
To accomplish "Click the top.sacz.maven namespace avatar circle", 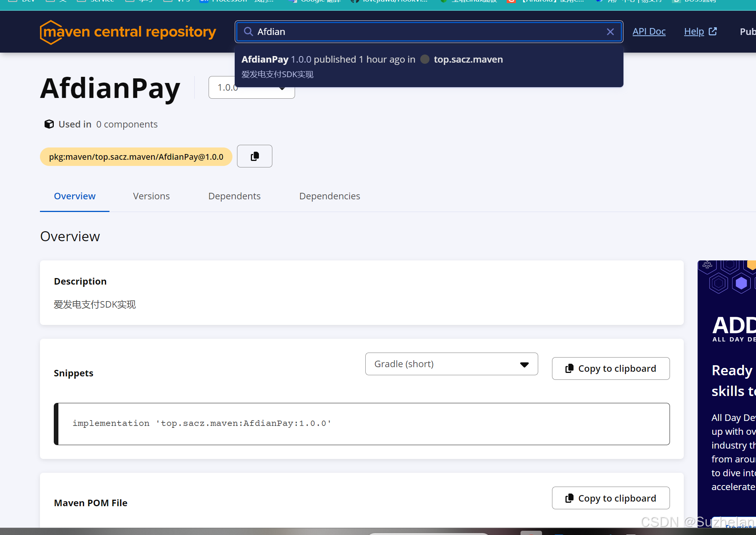I will (424, 60).
